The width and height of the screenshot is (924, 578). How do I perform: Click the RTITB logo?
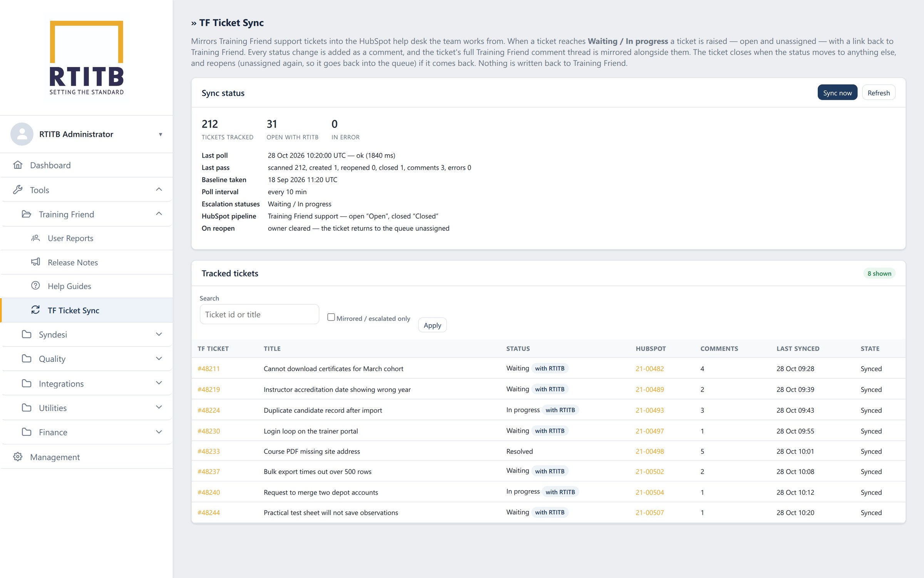point(87,58)
